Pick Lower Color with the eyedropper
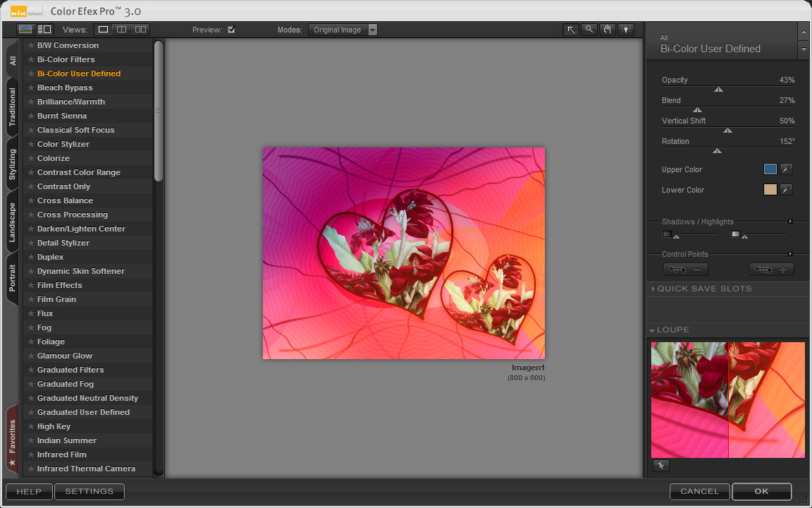Image resolution: width=812 pixels, height=508 pixels. (786, 190)
